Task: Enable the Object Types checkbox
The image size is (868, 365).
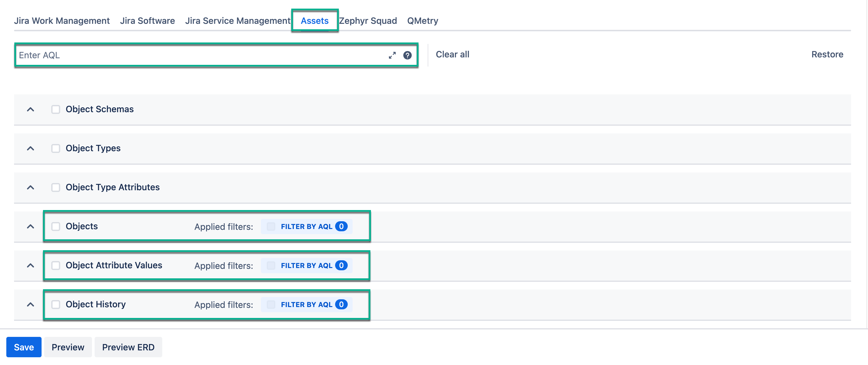Action: (56, 148)
